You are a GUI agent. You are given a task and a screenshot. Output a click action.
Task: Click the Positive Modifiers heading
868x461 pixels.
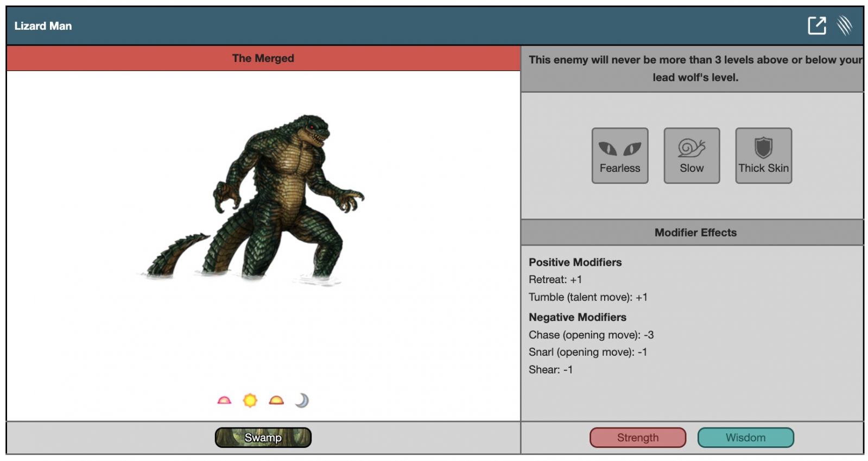[x=575, y=262]
